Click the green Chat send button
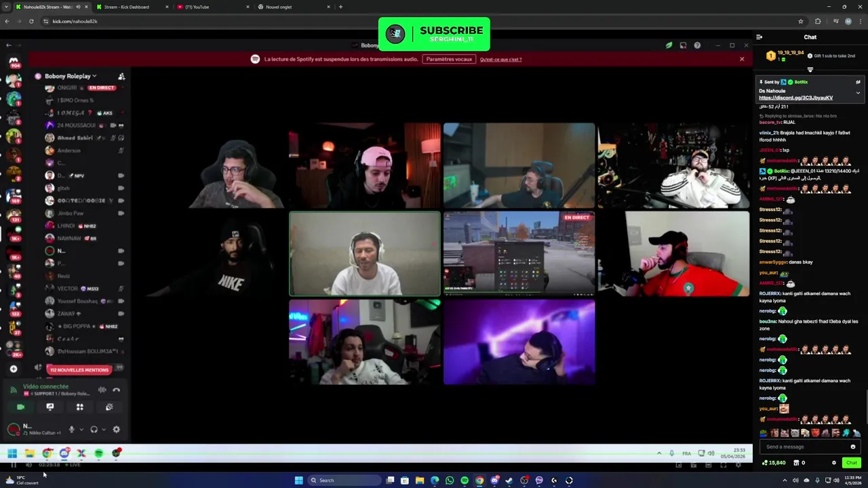 coord(851,463)
